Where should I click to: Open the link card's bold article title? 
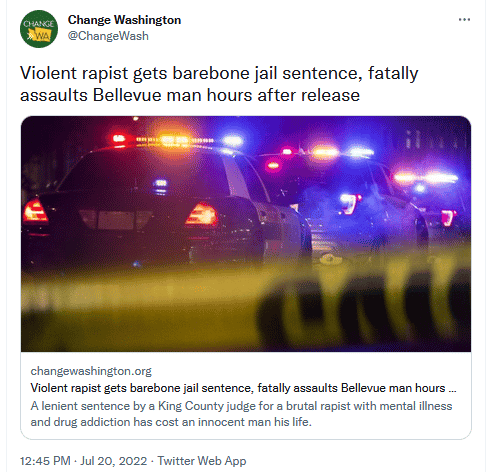pyautogui.click(x=243, y=388)
